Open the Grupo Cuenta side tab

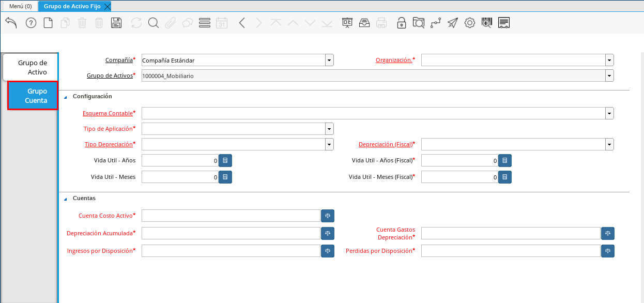[33, 96]
